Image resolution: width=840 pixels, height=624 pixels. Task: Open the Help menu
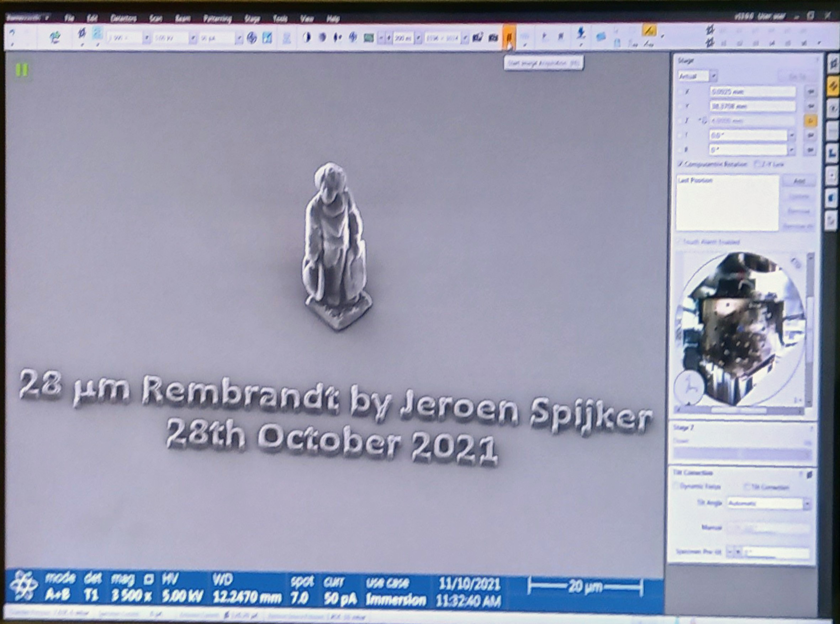point(333,18)
